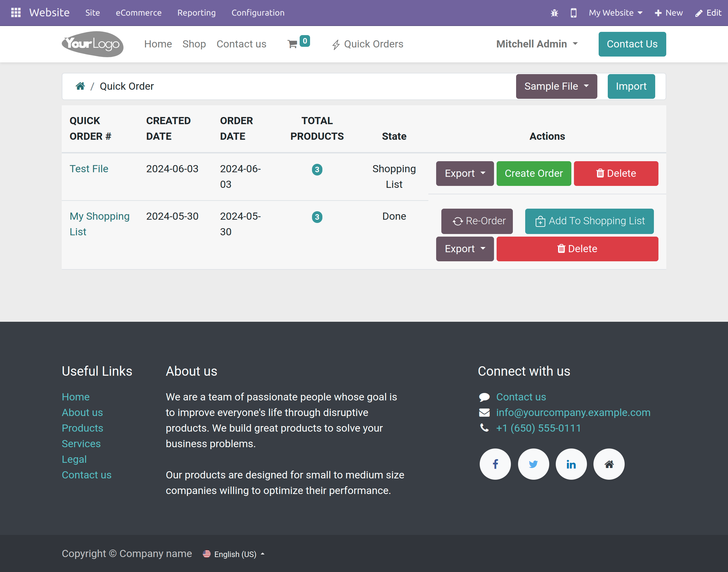Click the Edit pencil icon
The height and width of the screenshot is (572, 728).
(x=698, y=13)
